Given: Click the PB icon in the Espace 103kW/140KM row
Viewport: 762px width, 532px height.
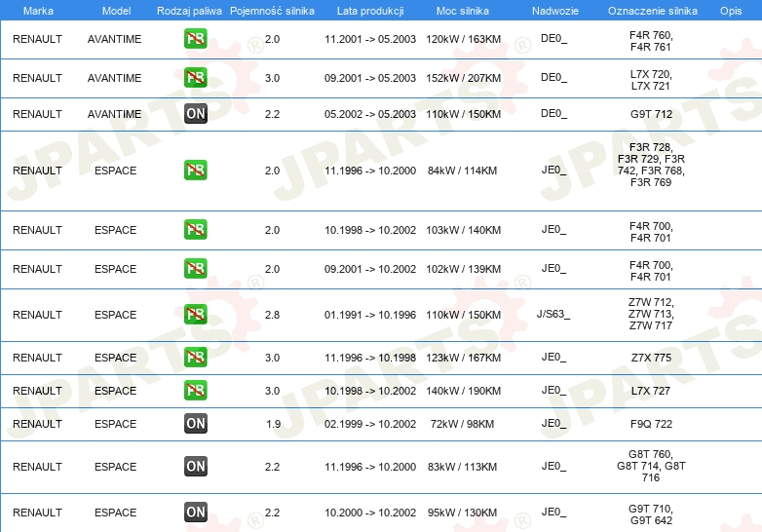Looking at the screenshot, I should pos(196,230).
